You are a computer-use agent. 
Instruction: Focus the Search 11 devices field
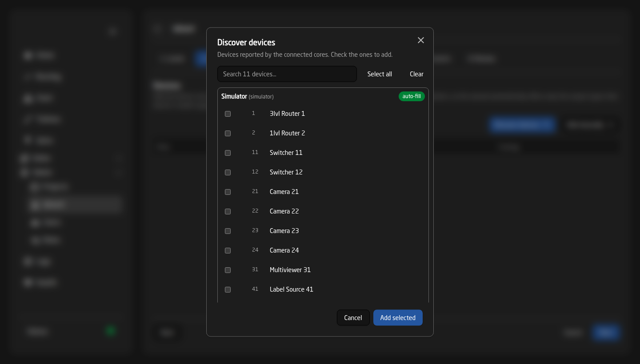click(287, 74)
